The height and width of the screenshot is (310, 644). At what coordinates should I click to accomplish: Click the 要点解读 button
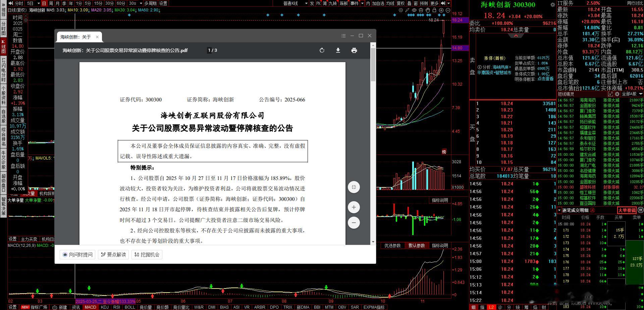[113, 255]
